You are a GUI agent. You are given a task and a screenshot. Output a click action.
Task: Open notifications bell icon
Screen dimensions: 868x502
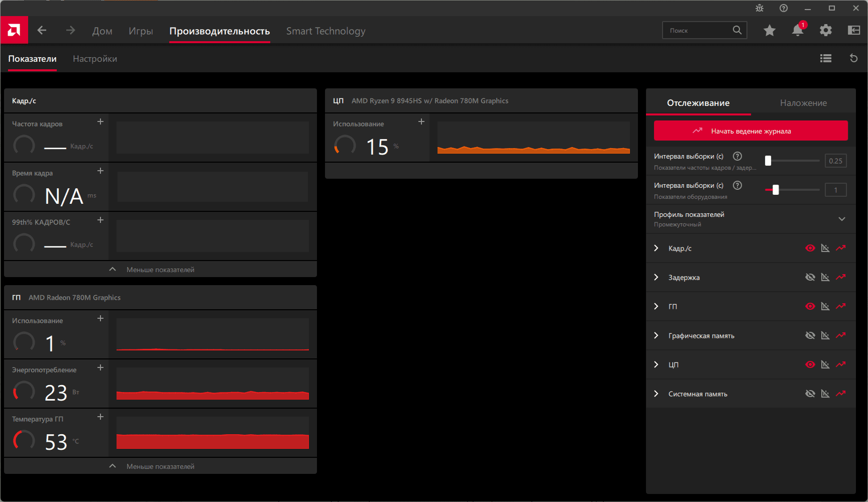[798, 30]
